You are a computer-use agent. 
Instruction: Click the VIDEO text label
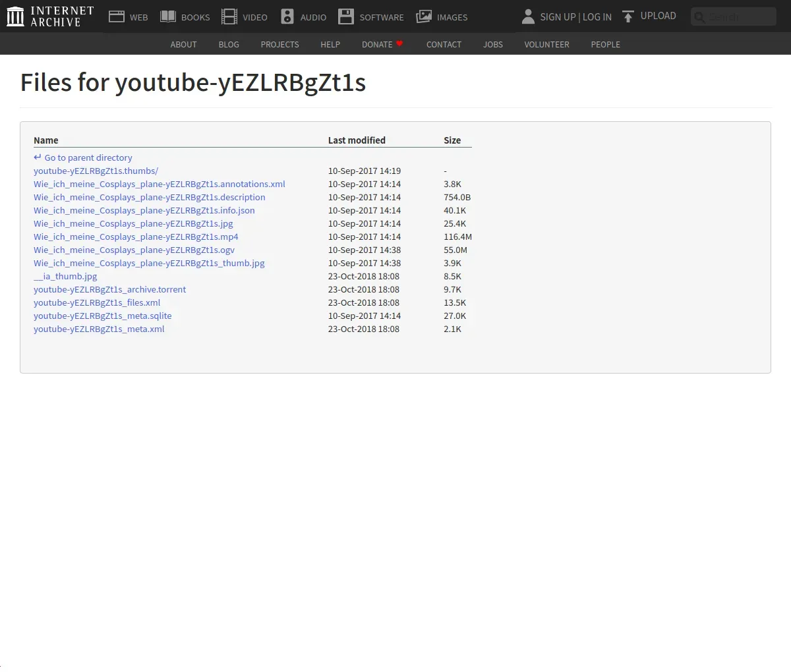click(254, 17)
